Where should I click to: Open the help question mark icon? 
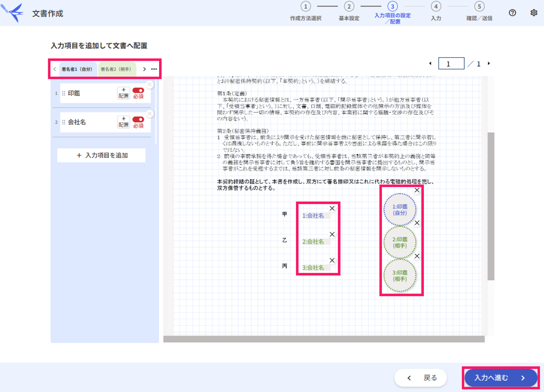click(512, 13)
